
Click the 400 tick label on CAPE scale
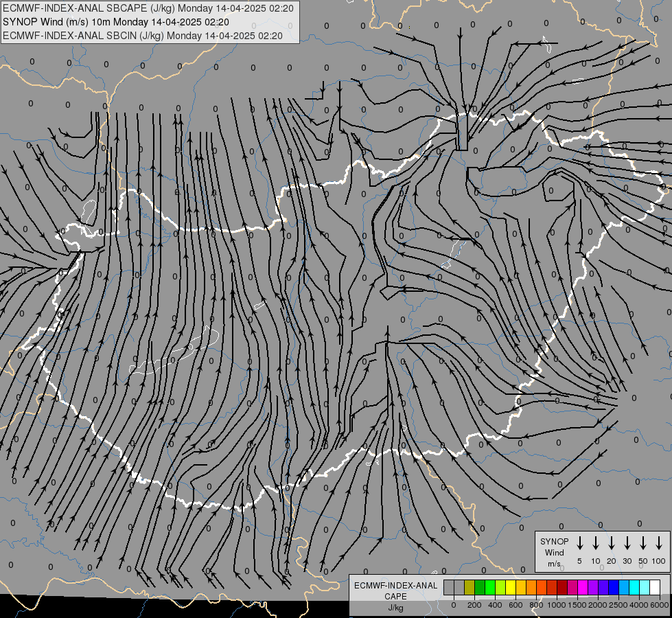[495, 605]
